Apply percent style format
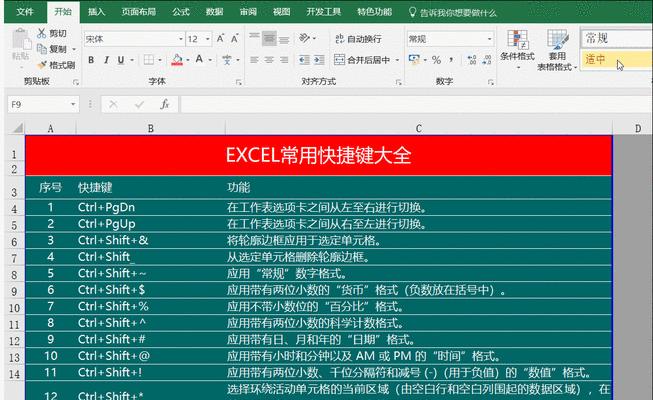 click(436, 60)
